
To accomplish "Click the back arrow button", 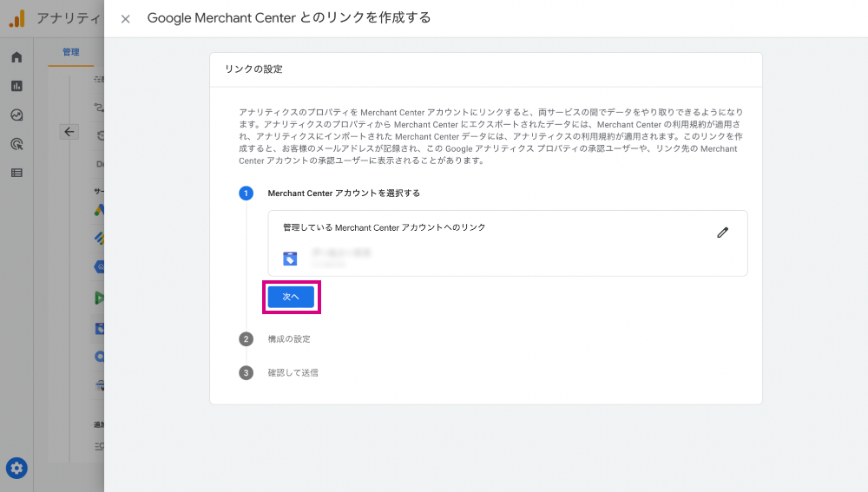I will 69,132.
